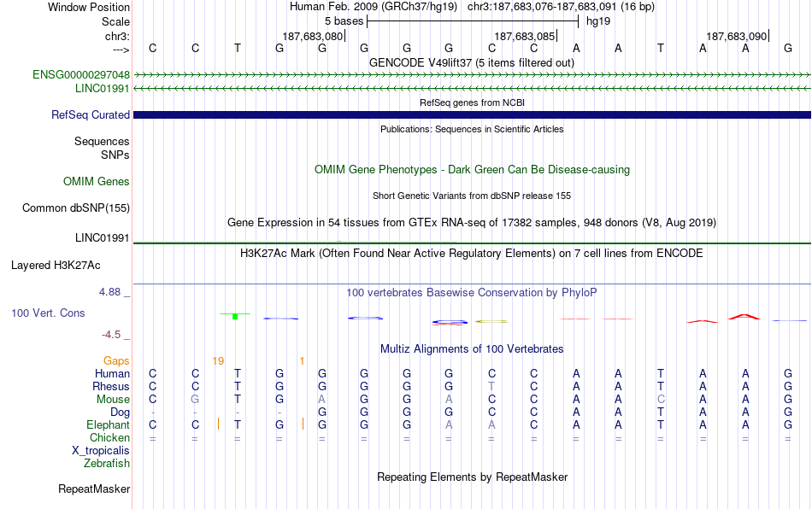Open 100 vertebrates Basewise Conservation title

tap(472, 292)
